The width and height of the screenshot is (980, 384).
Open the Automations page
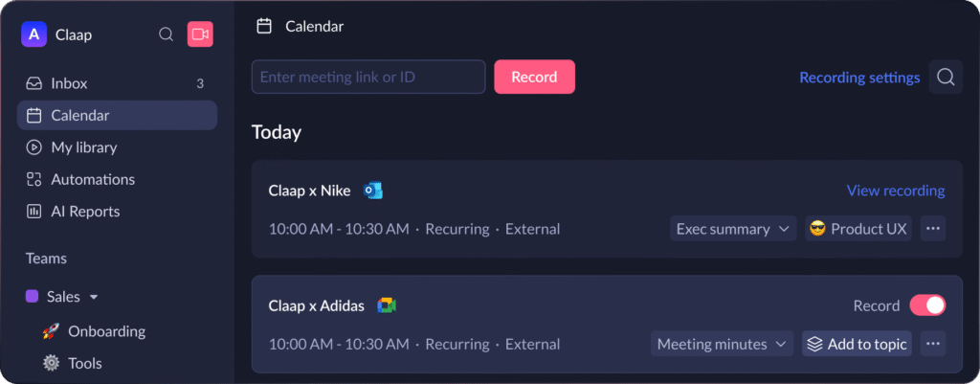[92, 179]
